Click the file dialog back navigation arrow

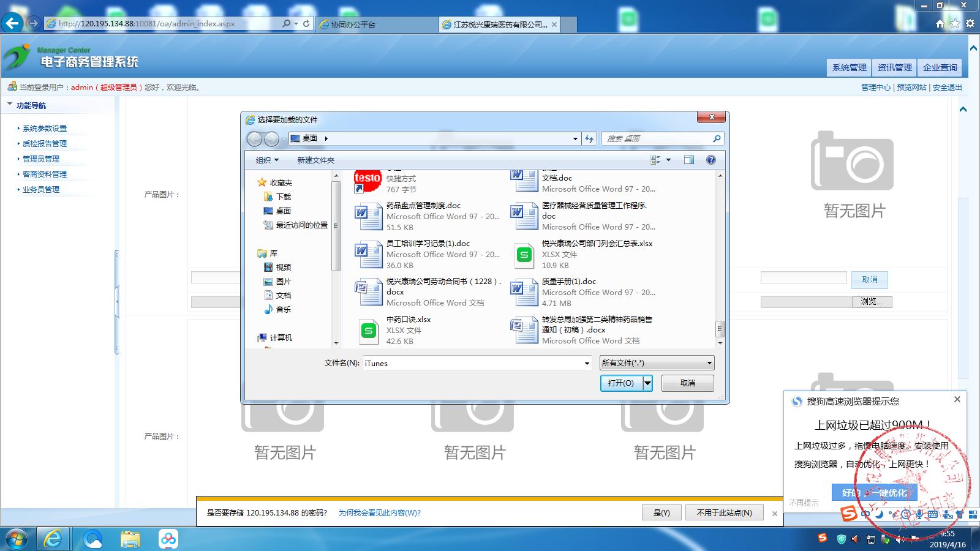coord(254,139)
